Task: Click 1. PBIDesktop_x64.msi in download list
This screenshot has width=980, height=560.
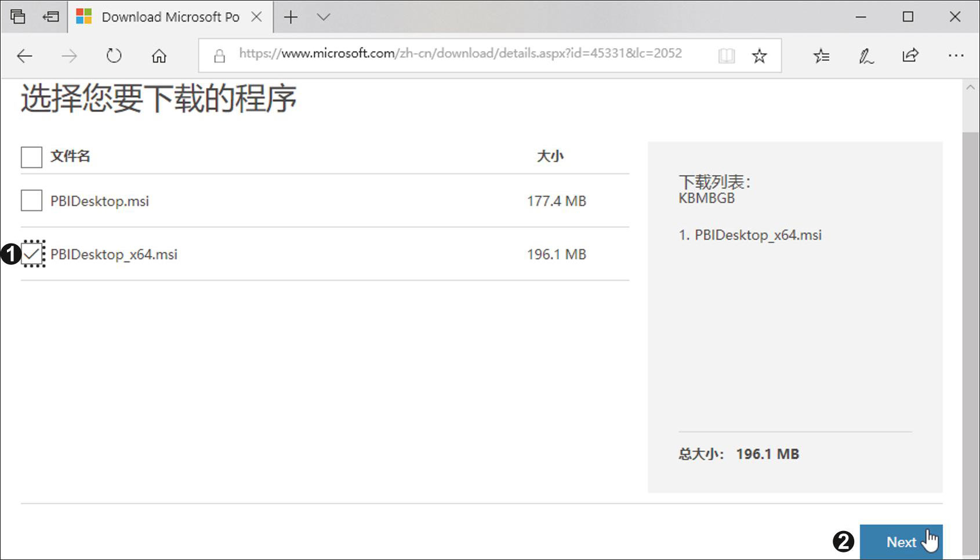Action: tap(750, 235)
